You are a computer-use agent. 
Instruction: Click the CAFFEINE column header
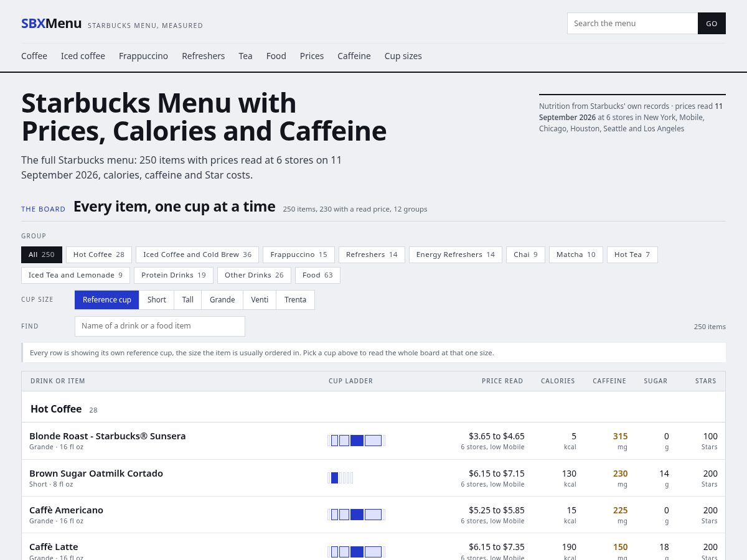[x=609, y=381]
